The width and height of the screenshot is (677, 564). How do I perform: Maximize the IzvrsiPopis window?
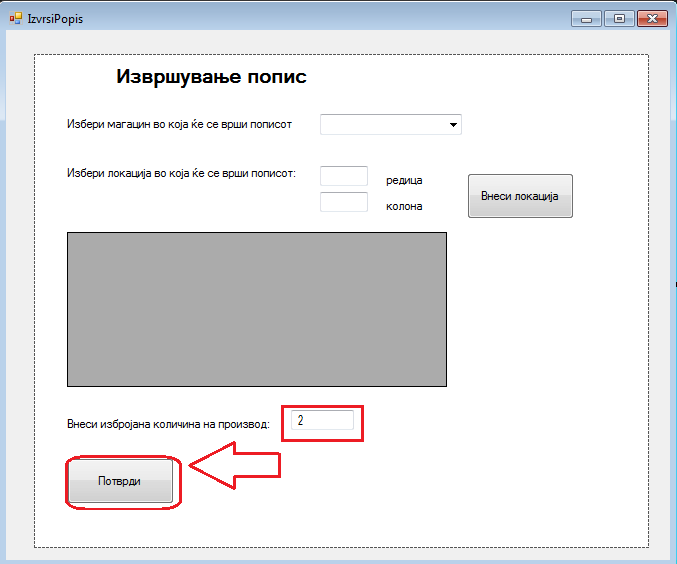click(619, 18)
